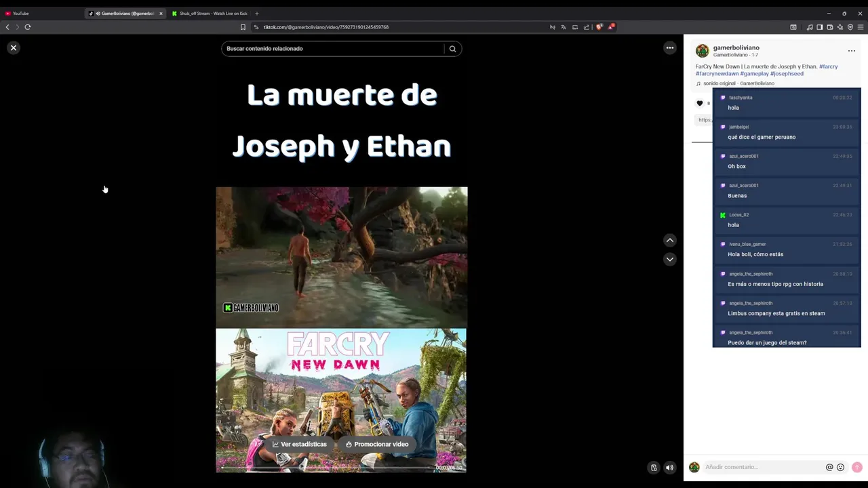
Task: Open the browser hamburger menu
Action: tap(861, 27)
